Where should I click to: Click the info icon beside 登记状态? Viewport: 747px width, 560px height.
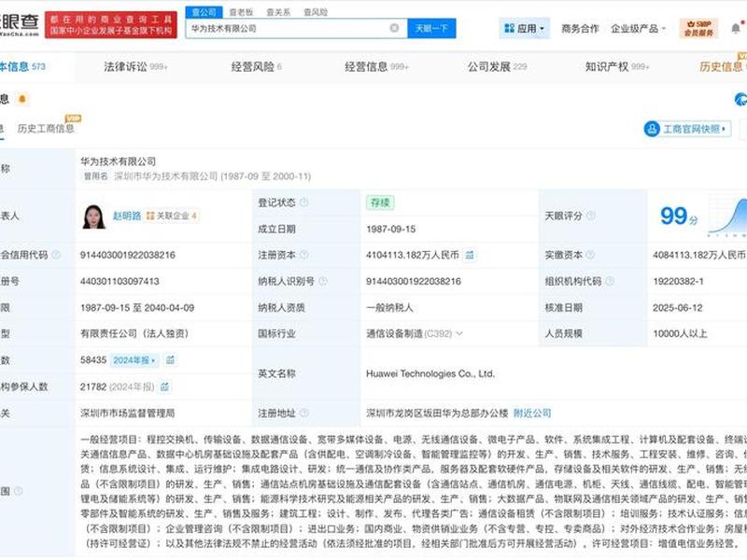tap(304, 203)
